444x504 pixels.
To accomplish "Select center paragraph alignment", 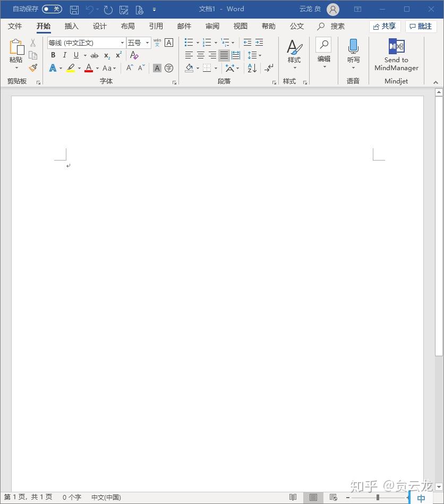I will click(200, 55).
